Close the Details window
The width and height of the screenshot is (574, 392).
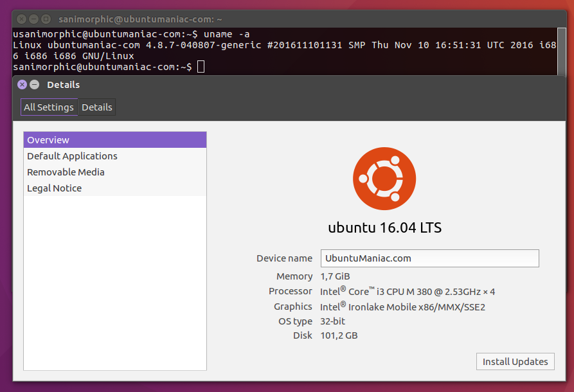pyautogui.click(x=22, y=85)
